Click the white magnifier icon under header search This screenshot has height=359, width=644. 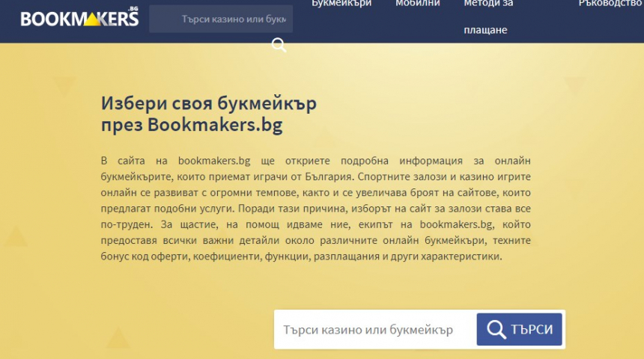pos(279,46)
